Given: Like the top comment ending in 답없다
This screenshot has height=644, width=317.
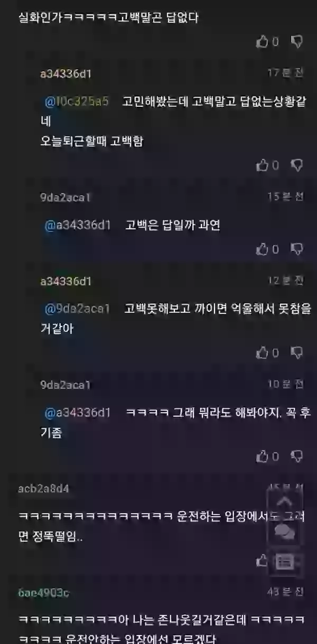Looking at the screenshot, I should click(x=263, y=42).
